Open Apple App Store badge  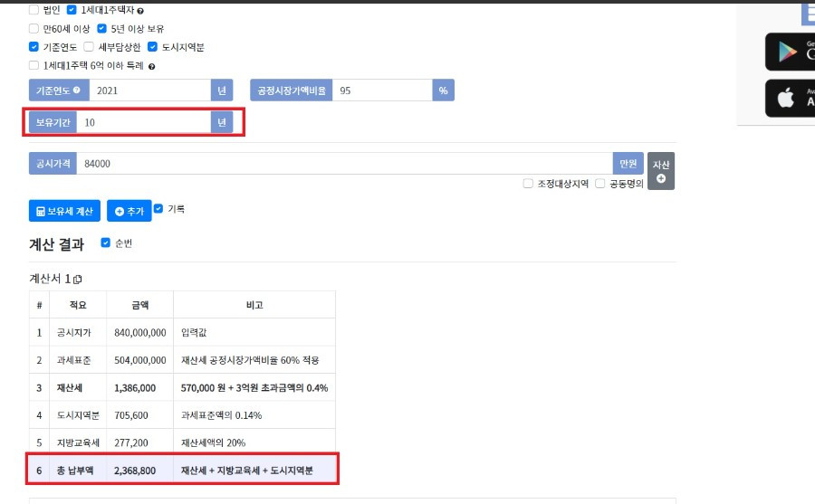[x=790, y=98]
